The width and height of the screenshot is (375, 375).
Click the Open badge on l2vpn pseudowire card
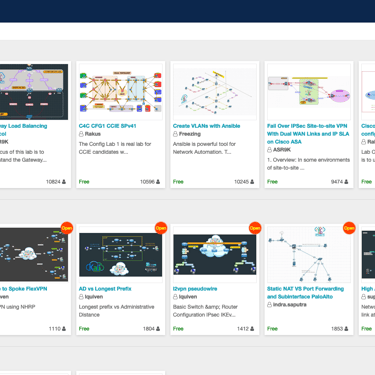coord(255,228)
